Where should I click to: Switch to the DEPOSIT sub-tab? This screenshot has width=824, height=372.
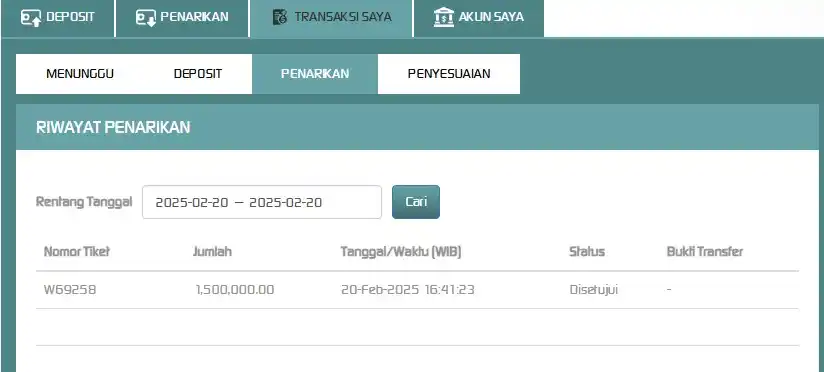pos(198,74)
